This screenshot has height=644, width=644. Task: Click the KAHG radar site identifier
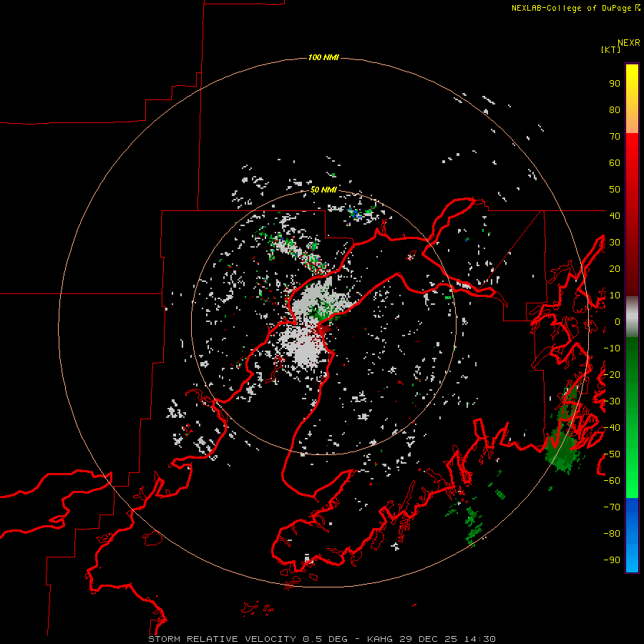click(x=380, y=639)
